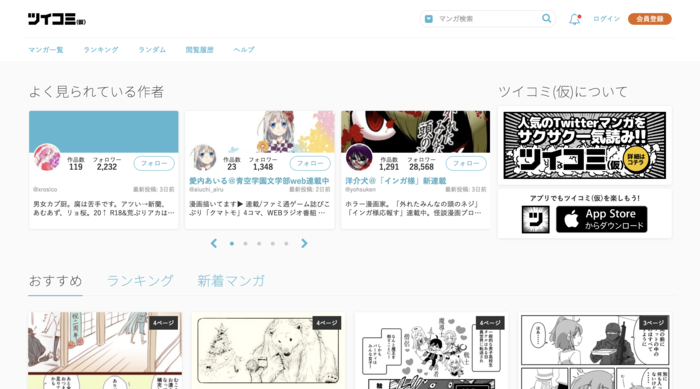The height and width of the screenshot is (389, 700).
Task: Open the App Store download badge
Action: pos(601,219)
